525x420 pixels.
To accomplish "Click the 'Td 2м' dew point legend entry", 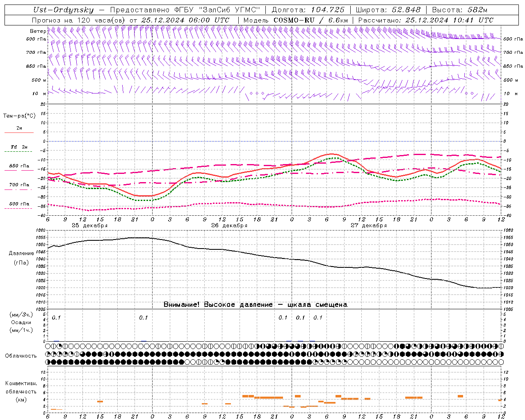I will (19, 147).
